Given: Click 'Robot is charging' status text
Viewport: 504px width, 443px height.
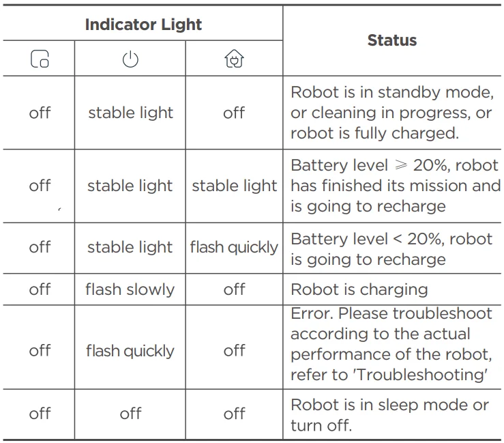Looking at the screenshot, I should (359, 289).
